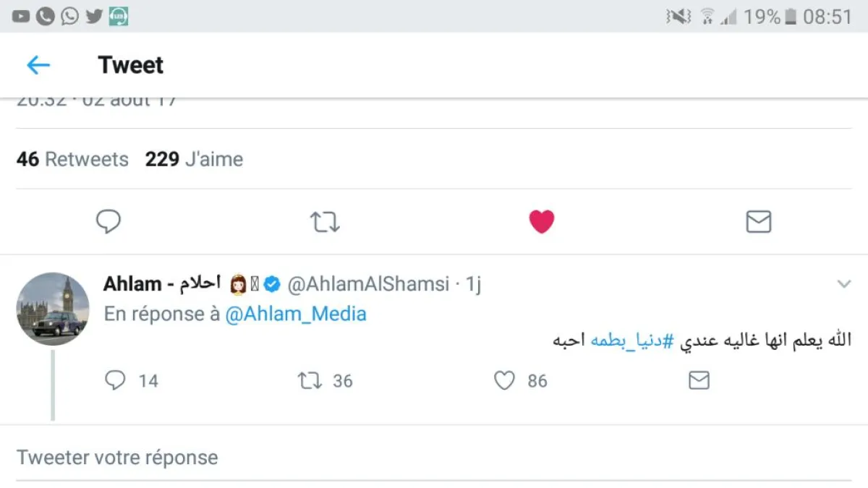Send Ahlam's reply via direct message icon

pos(699,380)
